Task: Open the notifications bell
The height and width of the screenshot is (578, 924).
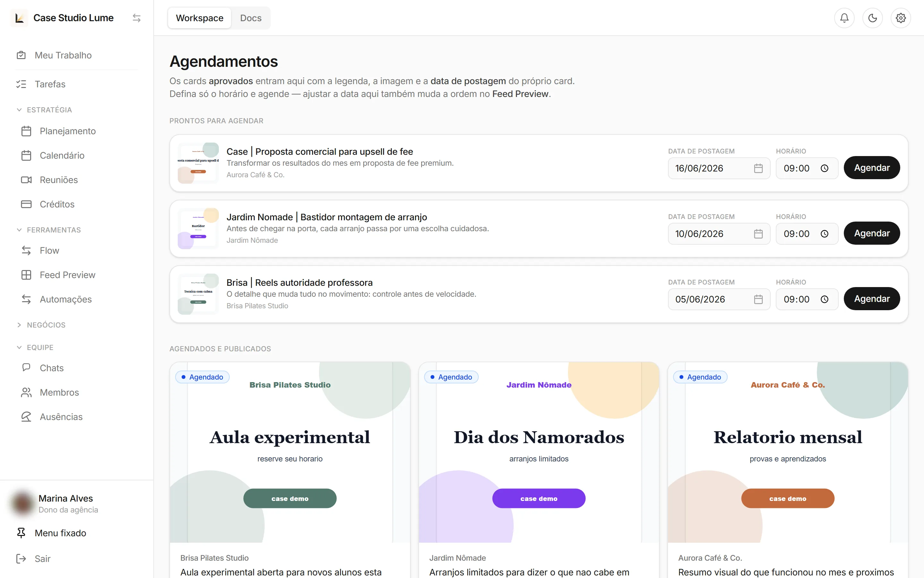Action: tap(844, 18)
